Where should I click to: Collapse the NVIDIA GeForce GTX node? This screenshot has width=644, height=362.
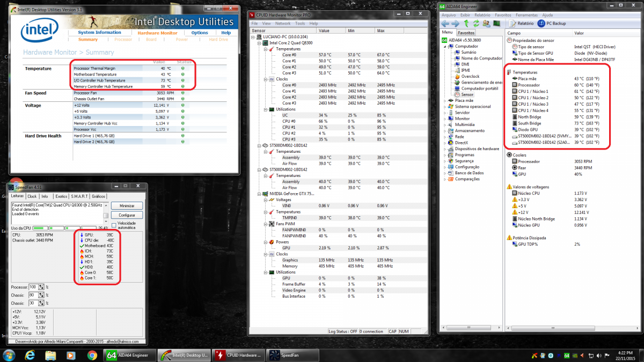pos(259,194)
